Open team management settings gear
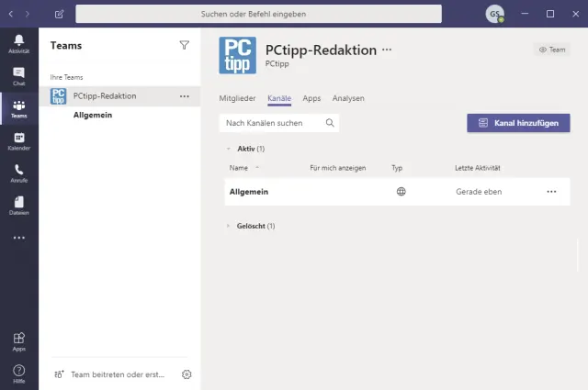 (187, 374)
